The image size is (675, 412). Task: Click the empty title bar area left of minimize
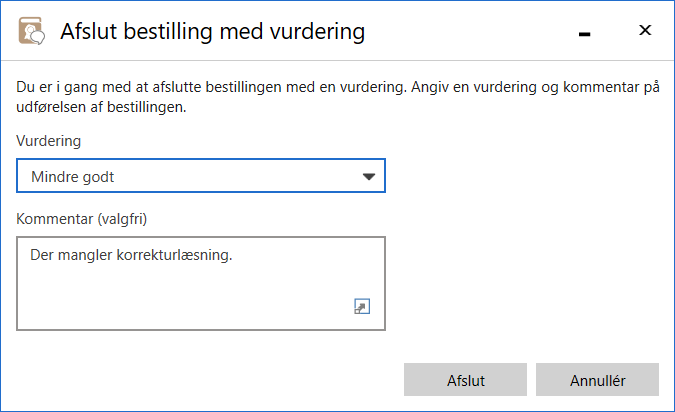click(x=470, y=32)
